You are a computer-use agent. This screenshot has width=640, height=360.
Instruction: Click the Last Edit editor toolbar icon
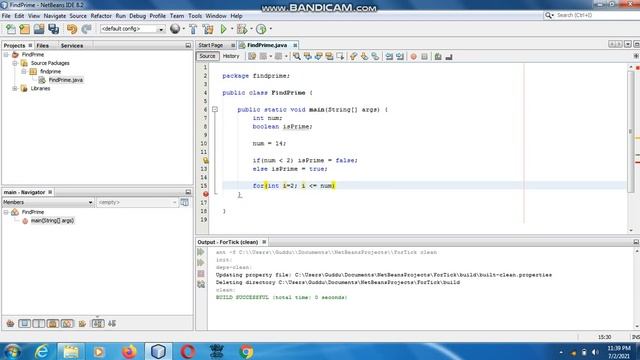click(x=252, y=57)
